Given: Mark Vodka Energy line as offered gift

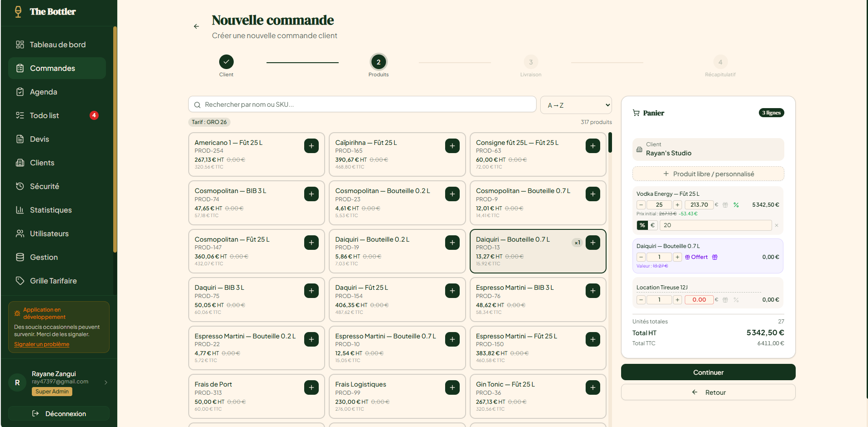Looking at the screenshot, I should [725, 205].
